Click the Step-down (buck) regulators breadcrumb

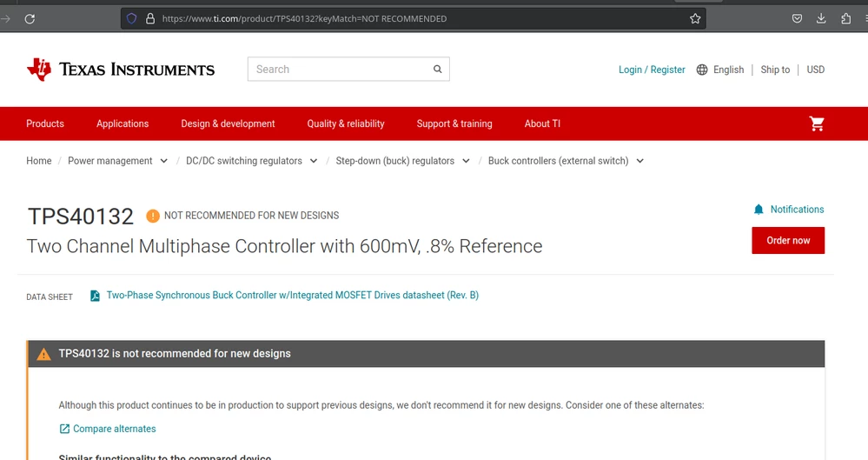click(x=395, y=161)
